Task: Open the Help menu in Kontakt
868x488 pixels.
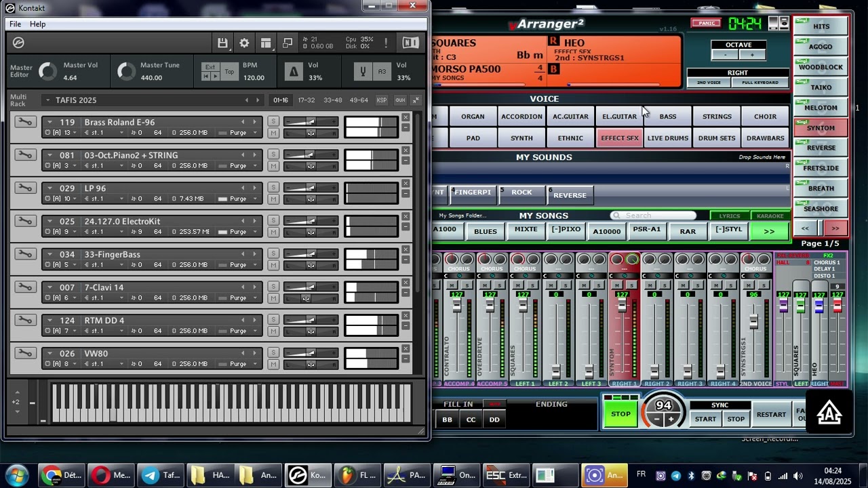Action: pos(38,24)
